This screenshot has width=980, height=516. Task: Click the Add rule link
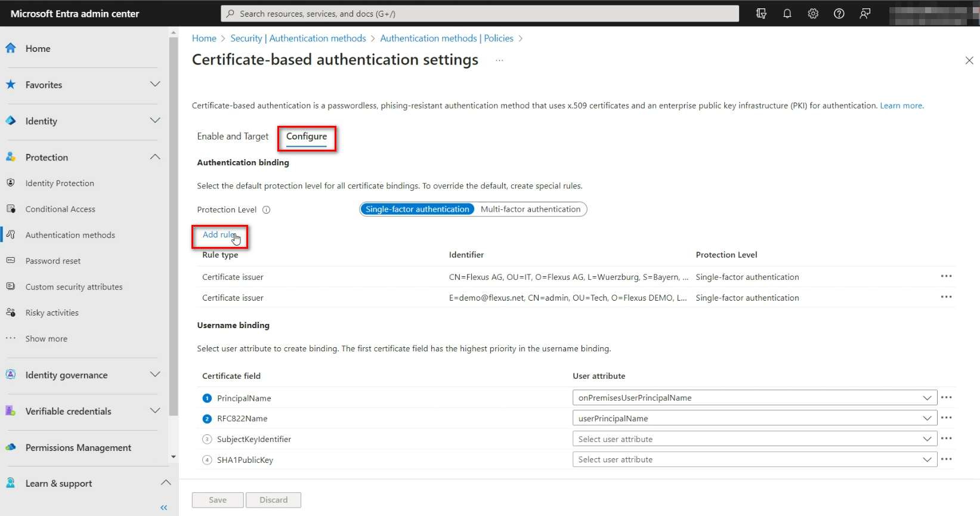(x=219, y=235)
